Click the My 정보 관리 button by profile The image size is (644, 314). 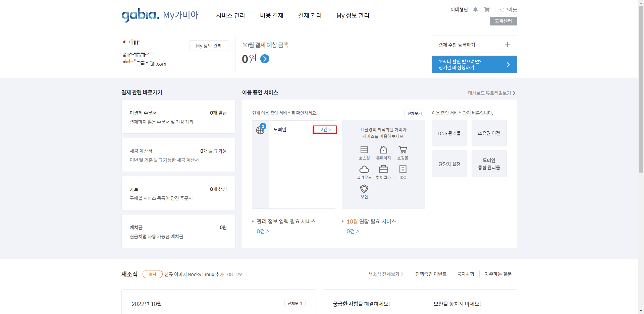click(x=209, y=46)
